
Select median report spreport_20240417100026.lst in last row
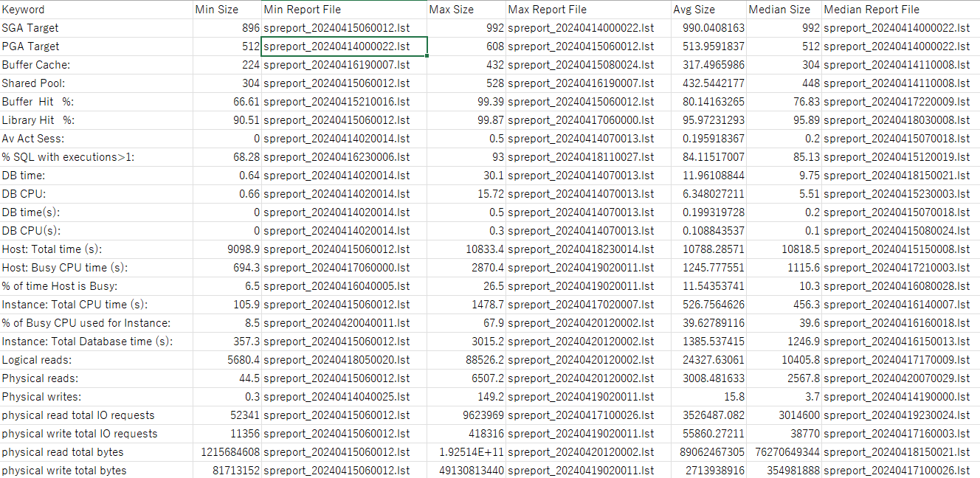[901, 471]
